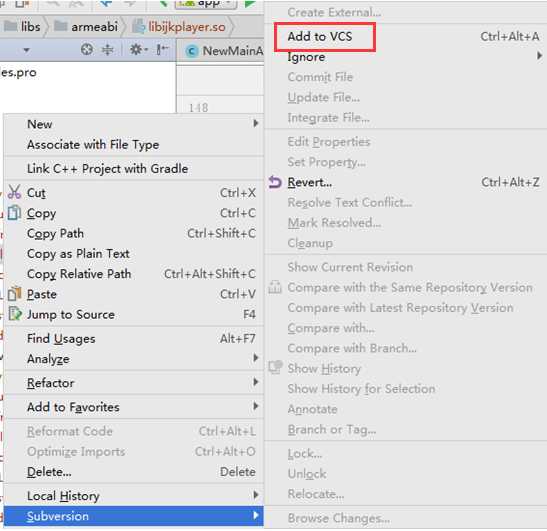Select the highlighted Subversion entry
547x531 pixels.
click(x=134, y=516)
